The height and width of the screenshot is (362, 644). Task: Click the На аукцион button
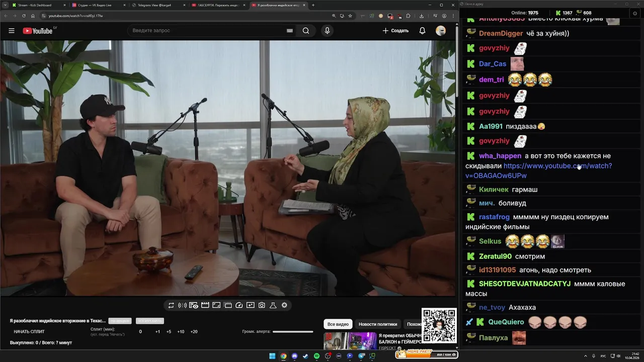point(120,321)
